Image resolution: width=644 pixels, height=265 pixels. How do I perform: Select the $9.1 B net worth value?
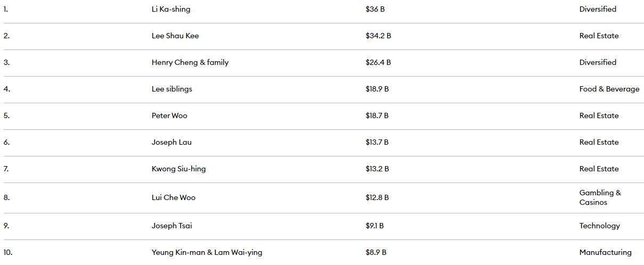pyautogui.click(x=374, y=226)
